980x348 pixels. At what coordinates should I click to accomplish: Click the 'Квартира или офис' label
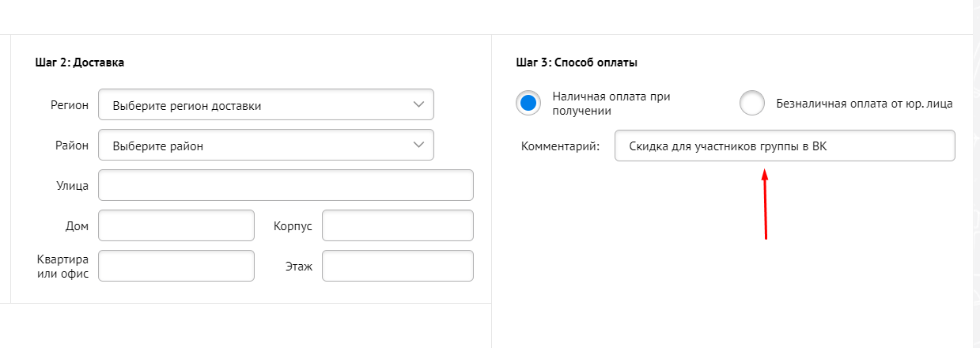pyautogui.click(x=62, y=267)
